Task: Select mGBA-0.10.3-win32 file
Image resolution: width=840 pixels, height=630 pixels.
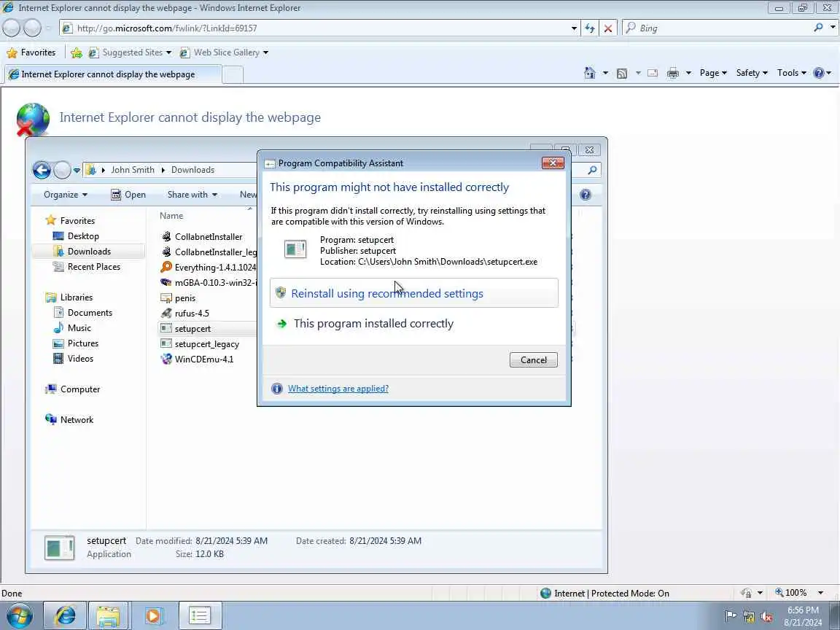Action: 209,282
